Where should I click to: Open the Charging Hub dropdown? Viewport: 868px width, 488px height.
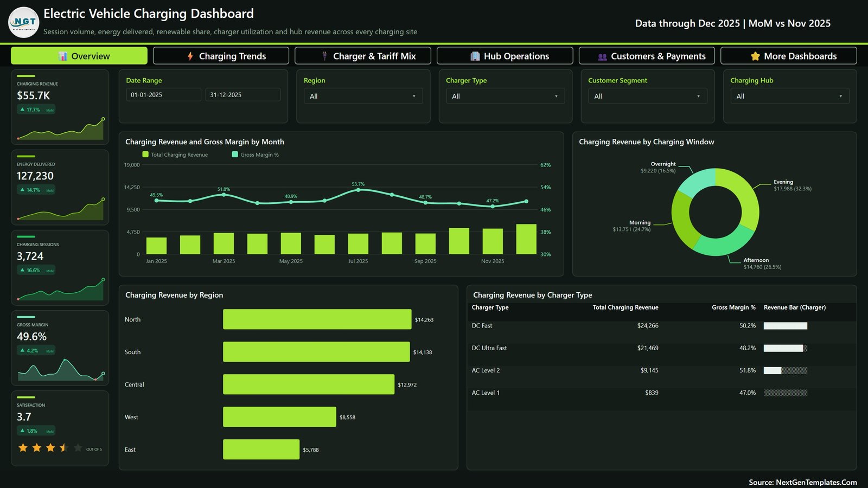pos(790,96)
